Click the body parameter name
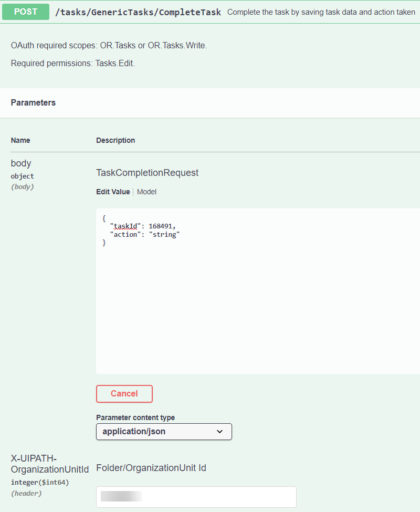The height and width of the screenshot is (512, 420). [21, 163]
